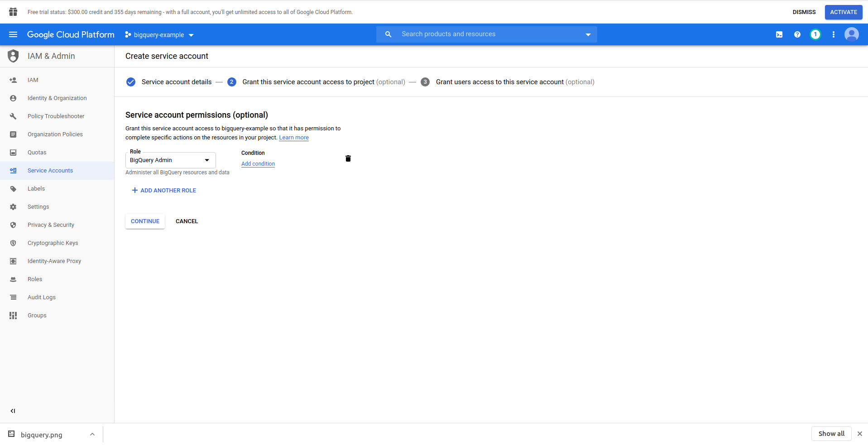Close the downloads bar

coord(860,434)
